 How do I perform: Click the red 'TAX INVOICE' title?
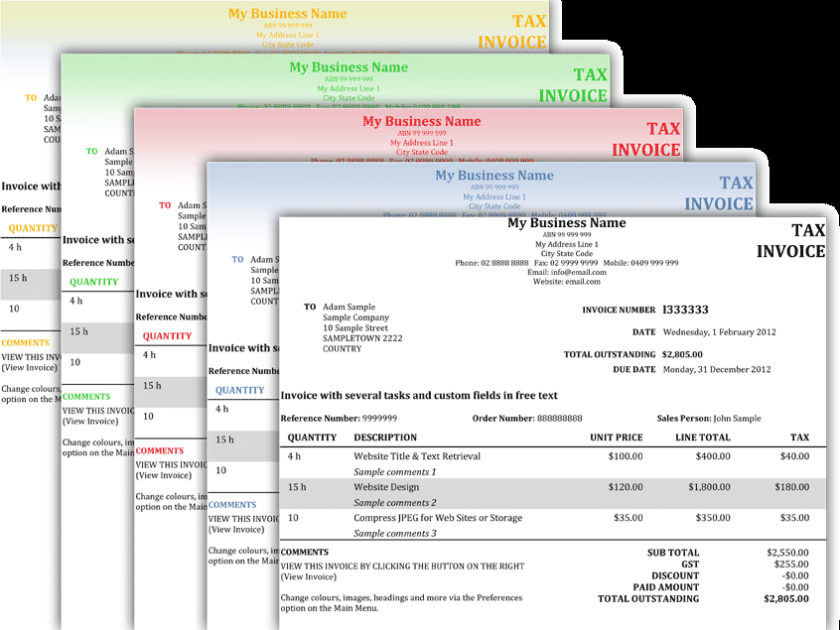point(645,140)
